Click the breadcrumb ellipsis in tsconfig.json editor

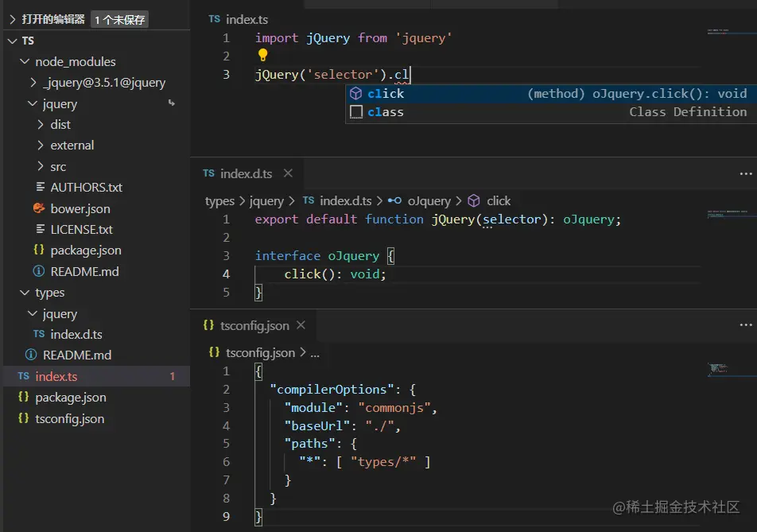(315, 353)
